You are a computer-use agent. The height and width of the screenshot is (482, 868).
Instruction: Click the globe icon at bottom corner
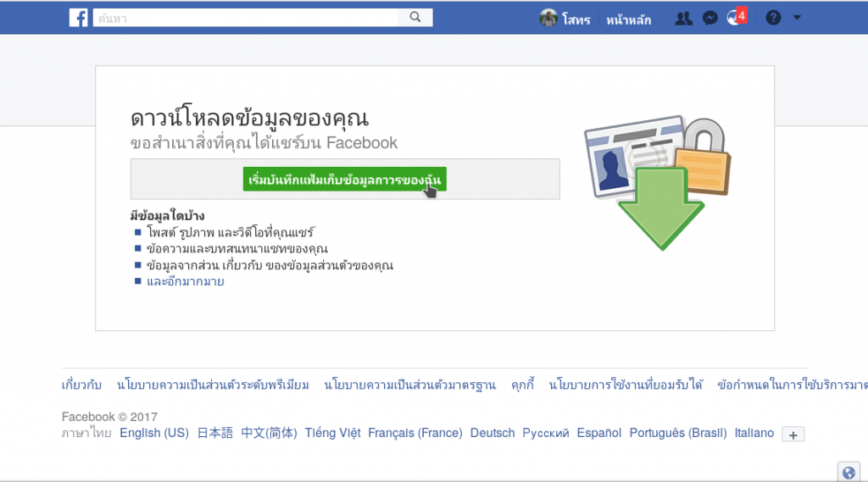[849, 473]
